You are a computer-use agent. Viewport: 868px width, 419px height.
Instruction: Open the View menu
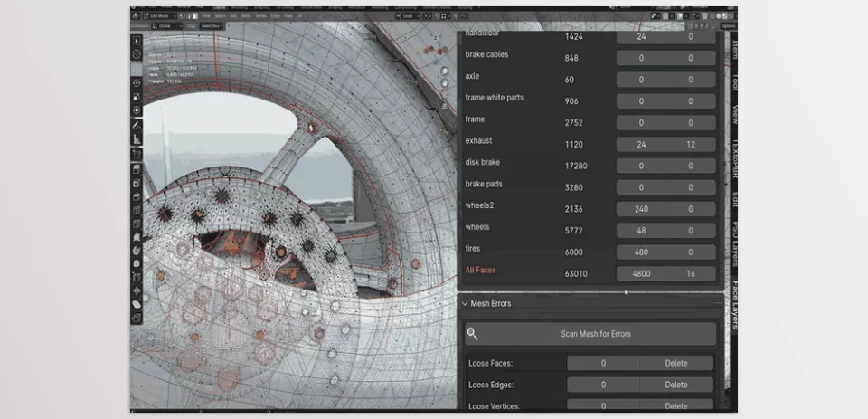(206, 16)
